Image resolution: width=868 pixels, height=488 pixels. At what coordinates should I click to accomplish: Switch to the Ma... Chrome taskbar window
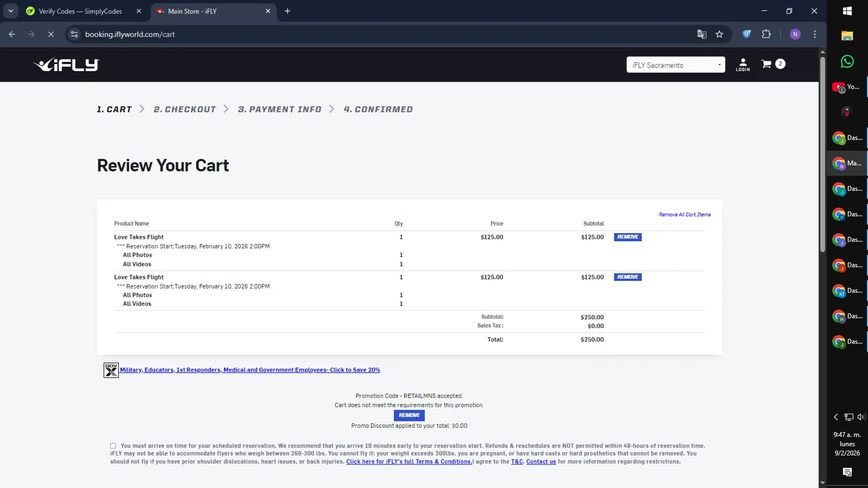point(847,163)
